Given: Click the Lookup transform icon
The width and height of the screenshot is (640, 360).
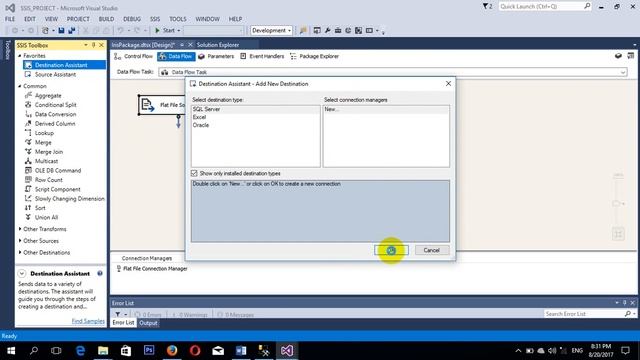Looking at the screenshot, I should pyautogui.click(x=28, y=133).
